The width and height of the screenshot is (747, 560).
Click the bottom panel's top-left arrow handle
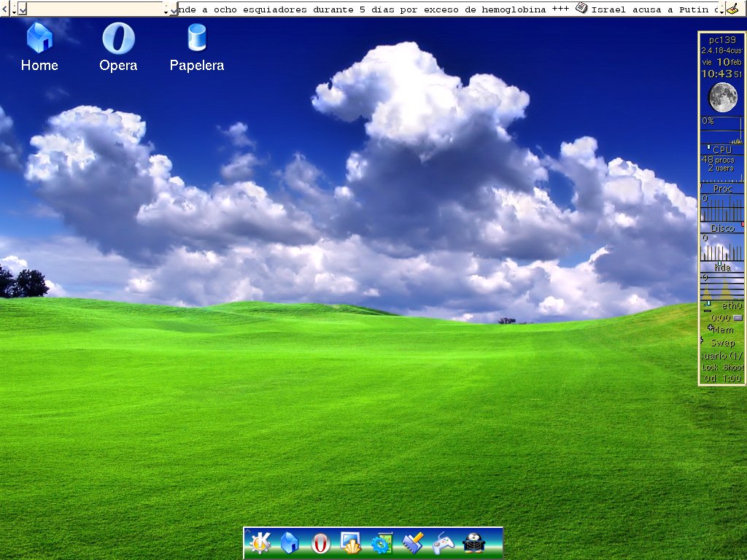tap(247, 530)
